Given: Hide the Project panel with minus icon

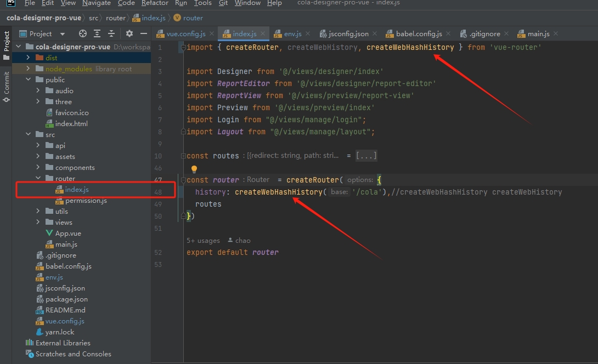Looking at the screenshot, I should 144,34.
